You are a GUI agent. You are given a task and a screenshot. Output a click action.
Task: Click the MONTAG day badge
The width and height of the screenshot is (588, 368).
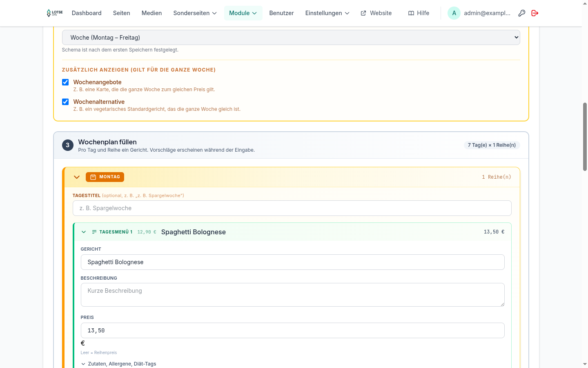pyautogui.click(x=105, y=177)
